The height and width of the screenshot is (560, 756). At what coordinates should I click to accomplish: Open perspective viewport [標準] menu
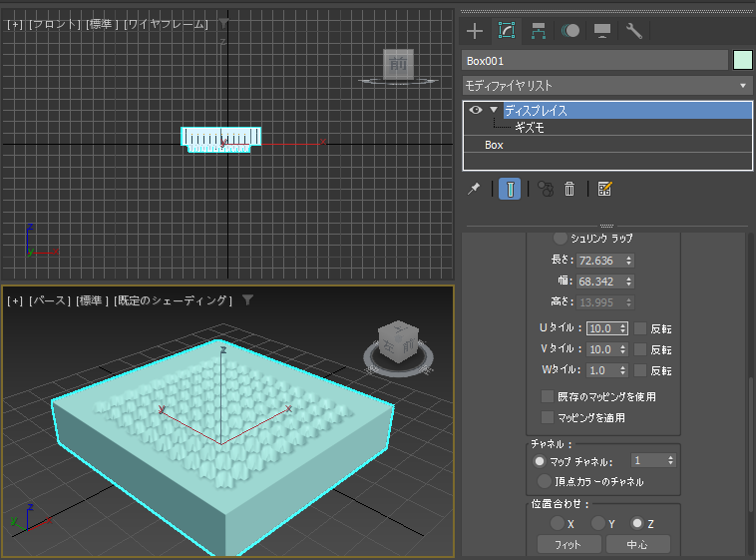click(x=92, y=300)
